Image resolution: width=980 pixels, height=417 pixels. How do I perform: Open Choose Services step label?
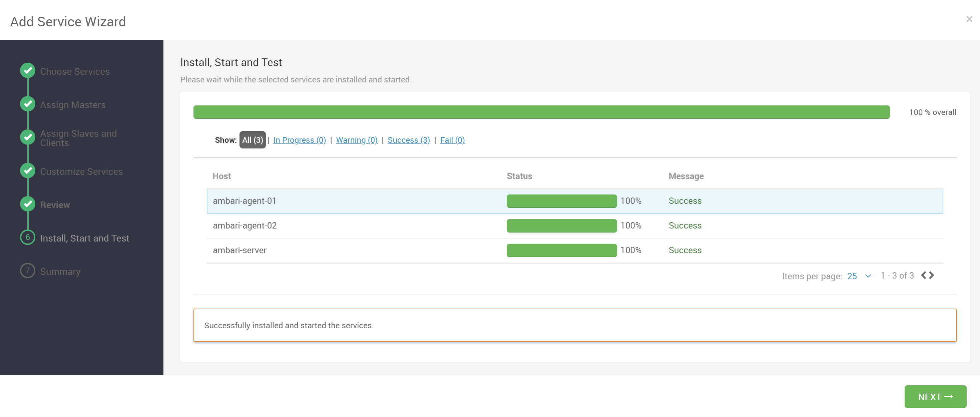point(75,71)
